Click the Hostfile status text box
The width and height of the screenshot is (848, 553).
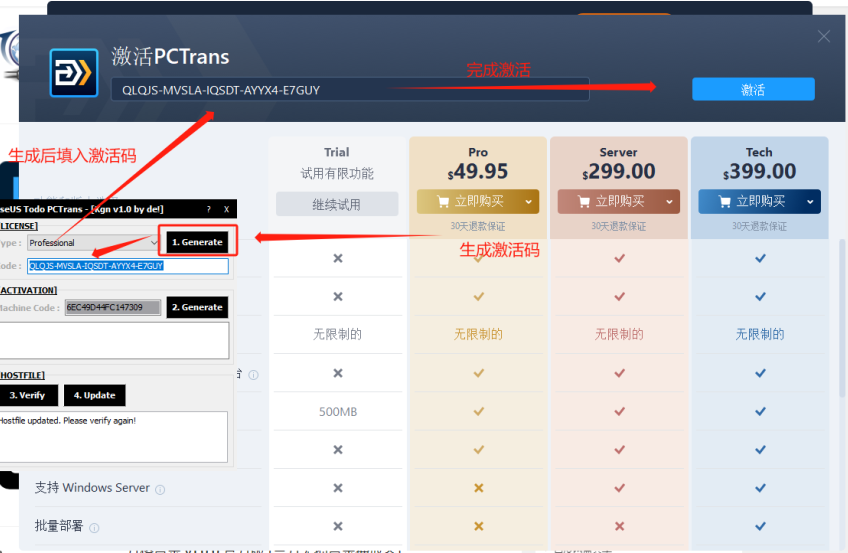[x=112, y=437]
